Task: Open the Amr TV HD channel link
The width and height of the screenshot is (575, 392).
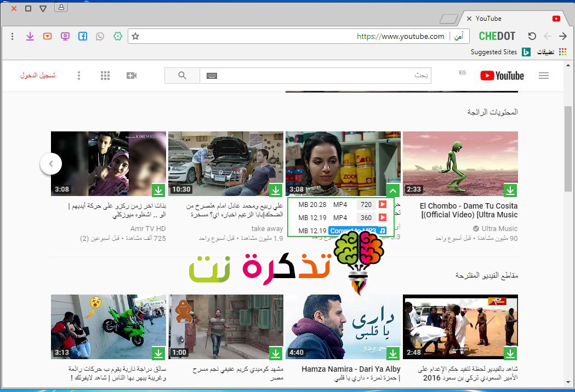Action: pyautogui.click(x=148, y=229)
